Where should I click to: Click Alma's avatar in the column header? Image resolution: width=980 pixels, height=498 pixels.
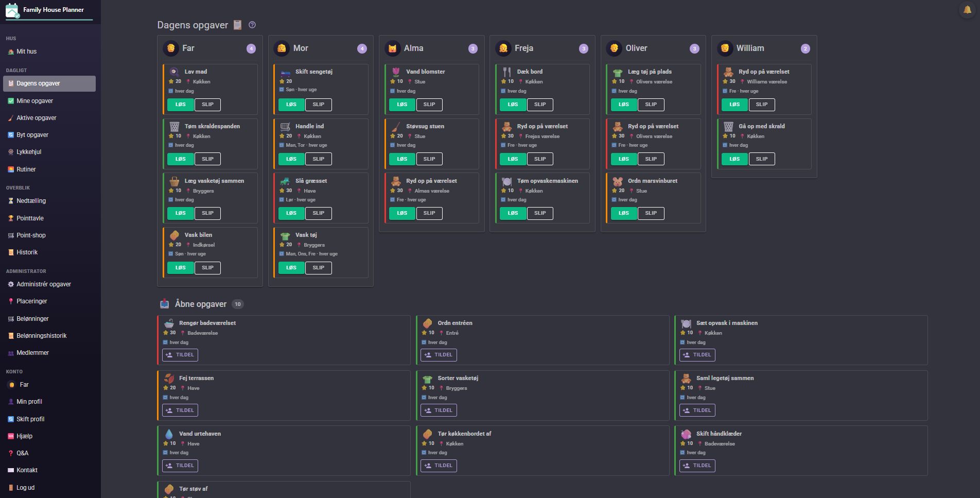pos(393,48)
